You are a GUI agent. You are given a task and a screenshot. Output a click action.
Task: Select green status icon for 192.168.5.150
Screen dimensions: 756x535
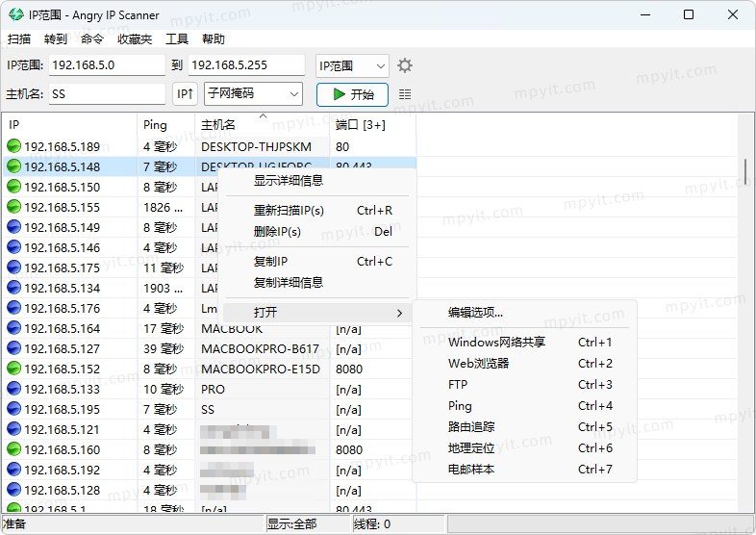tap(14, 187)
